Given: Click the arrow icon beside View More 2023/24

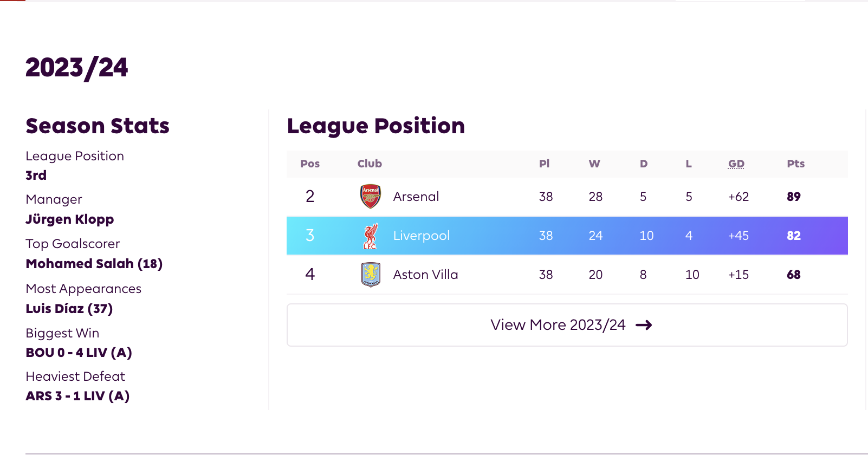Looking at the screenshot, I should tap(644, 325).
